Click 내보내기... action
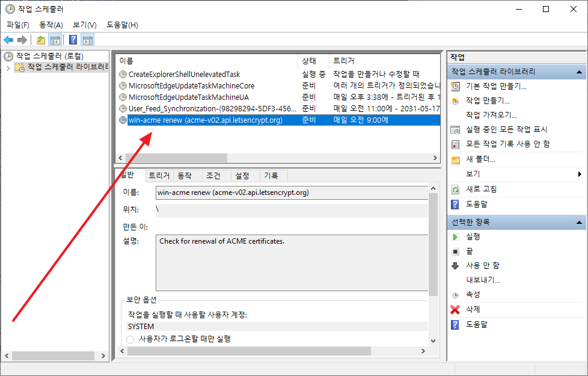The height and width of the screenshot is (376, 588). [x=483, y=280]
